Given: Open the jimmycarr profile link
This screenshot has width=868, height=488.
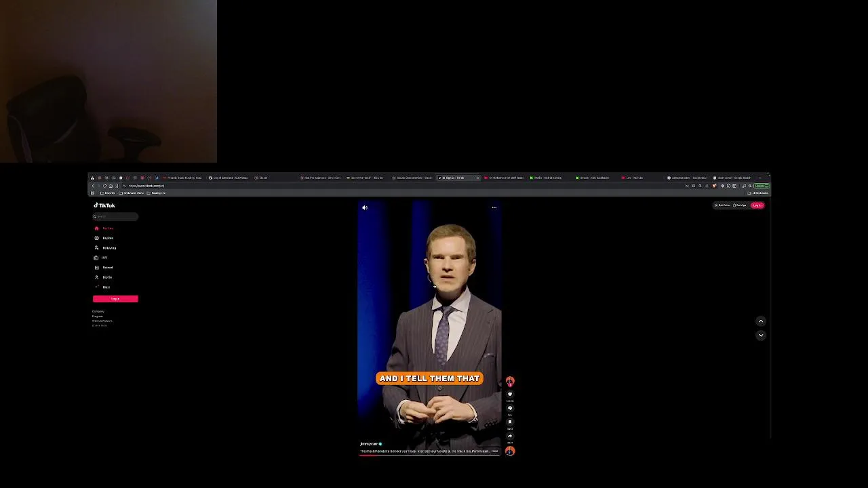Looking at the screenshot, I should pyautogui.click(x=370, y=444).
